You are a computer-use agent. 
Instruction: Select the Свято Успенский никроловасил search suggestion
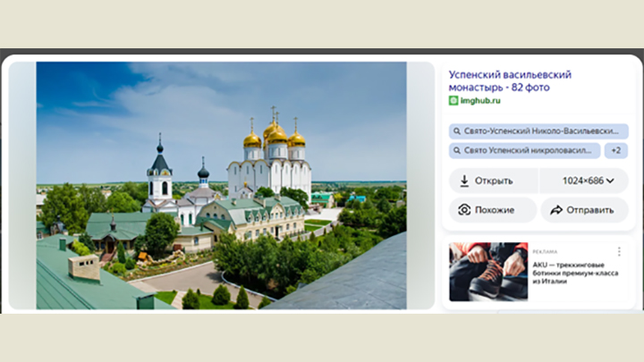coord(528,151)
